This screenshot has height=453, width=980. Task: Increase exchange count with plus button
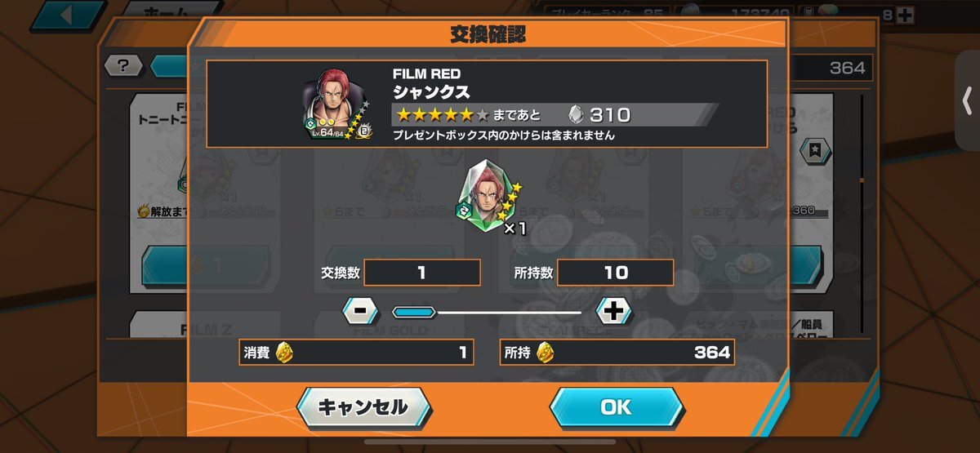click(614, 310)
